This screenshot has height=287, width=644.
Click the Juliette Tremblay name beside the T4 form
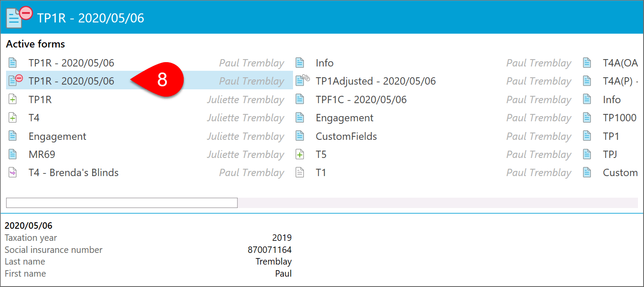click(245, 117)
